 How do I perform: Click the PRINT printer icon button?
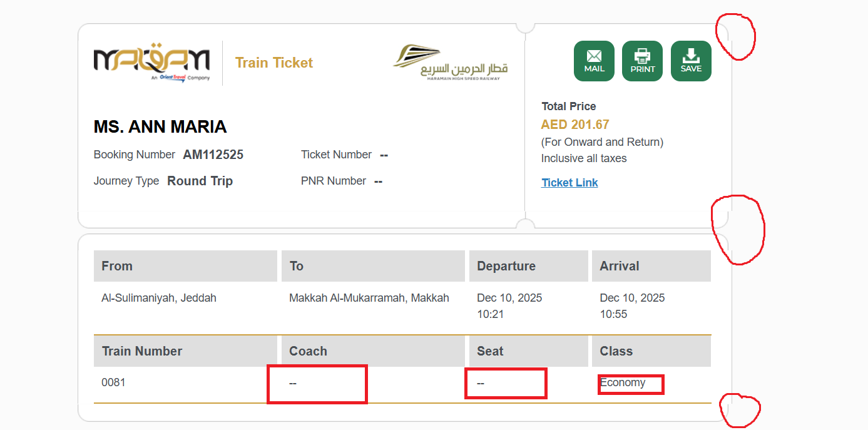point(642,61)
